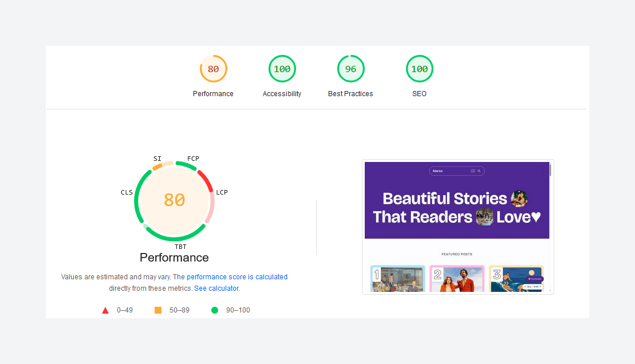Click the screenshot preview's scrollbar thumb
The width and height of the screenshot is (635, 364).
coord(550,170)
